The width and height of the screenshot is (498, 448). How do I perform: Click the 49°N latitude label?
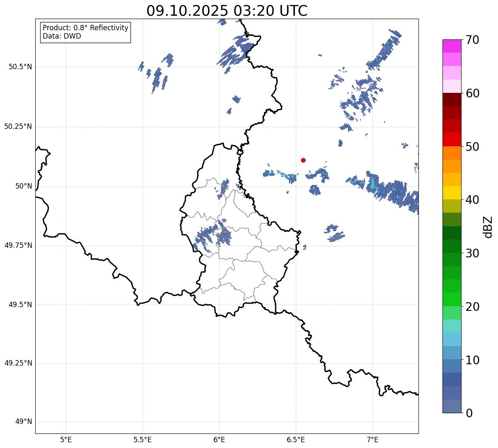(x=24, y=422)
